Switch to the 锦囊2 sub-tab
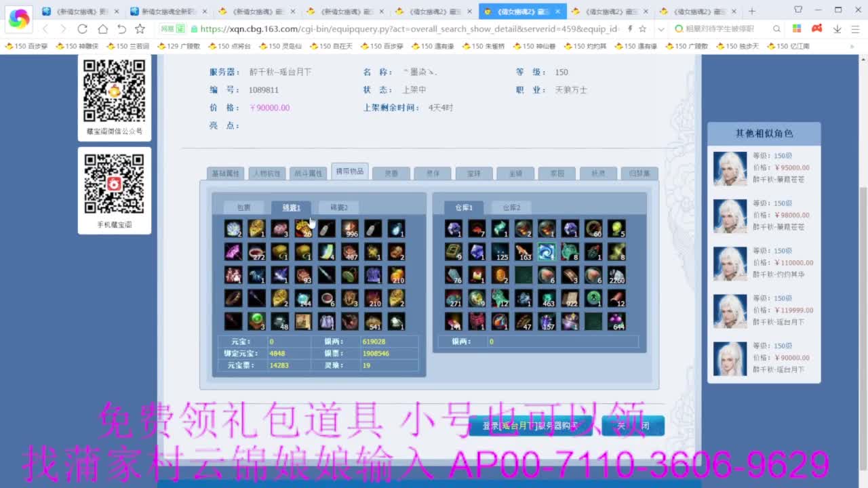 [338, 207]
